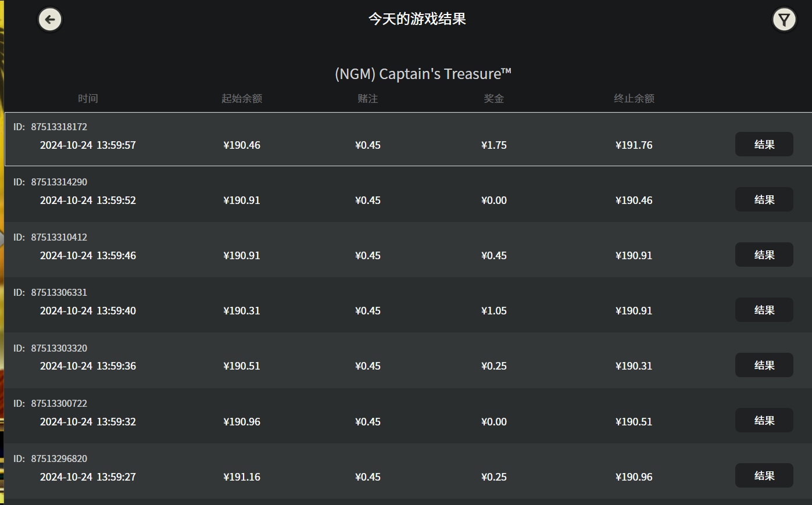
Task: Open result for round ID 87513314290
Action: (764, 200)
